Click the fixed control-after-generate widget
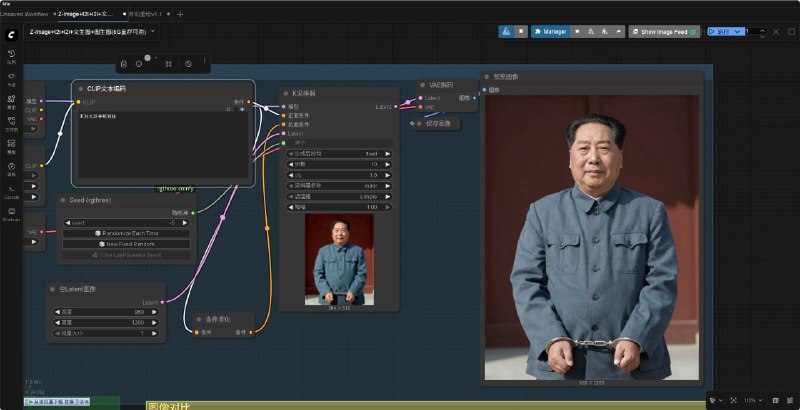 pyautogui.click(x=338, y=153)
